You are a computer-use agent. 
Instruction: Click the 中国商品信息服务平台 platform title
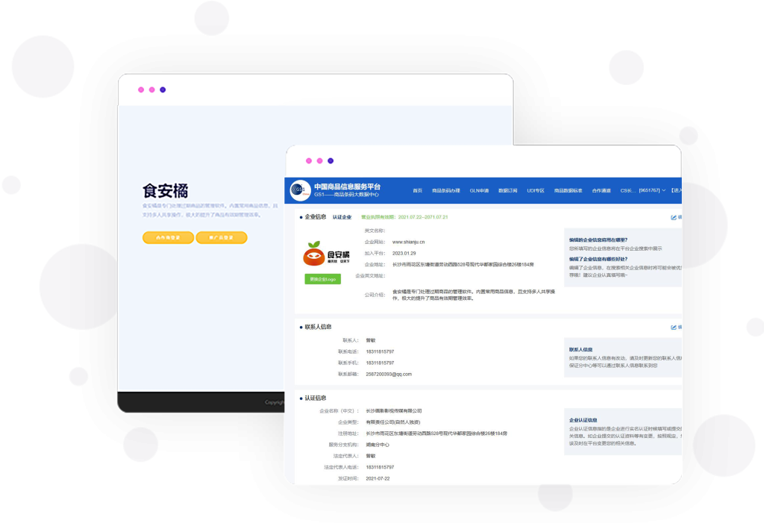348,187
